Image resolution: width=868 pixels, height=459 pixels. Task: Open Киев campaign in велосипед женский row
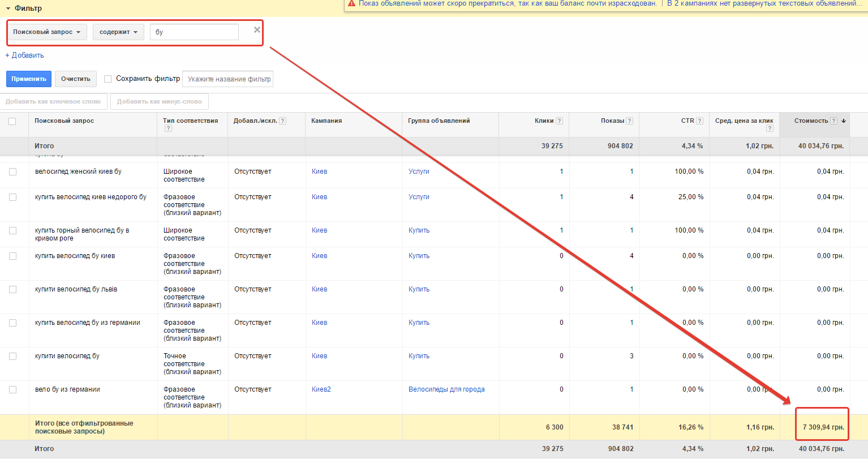(319, 171)
